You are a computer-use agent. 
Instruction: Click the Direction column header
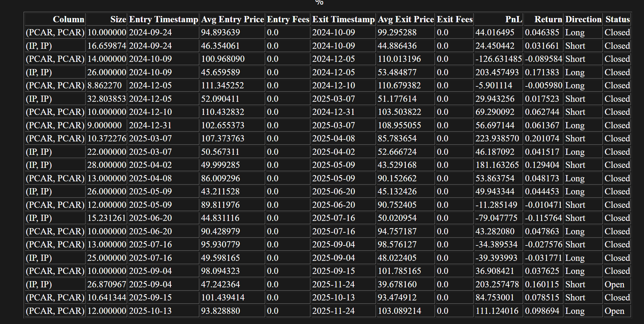coord(583,19)
